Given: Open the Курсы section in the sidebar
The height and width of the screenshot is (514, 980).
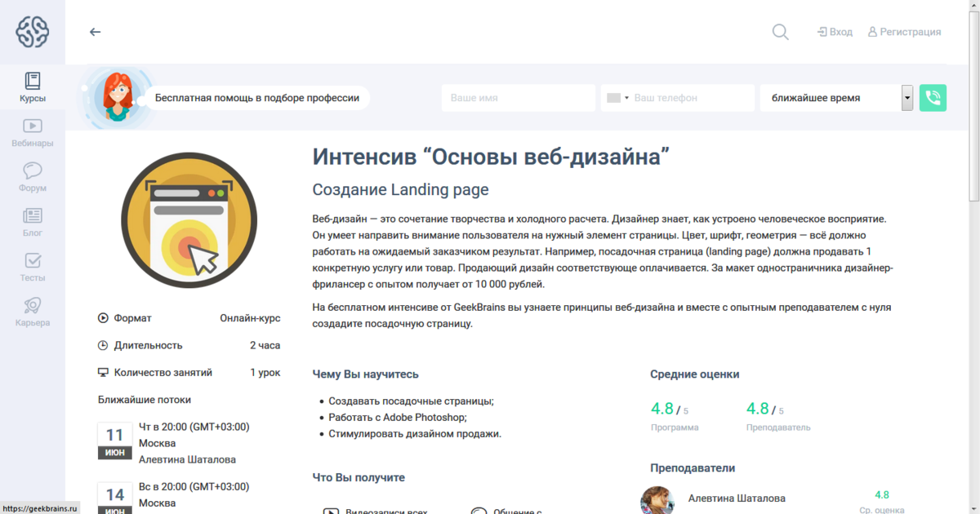Looking at the screenshot, I should pos(33,86).
